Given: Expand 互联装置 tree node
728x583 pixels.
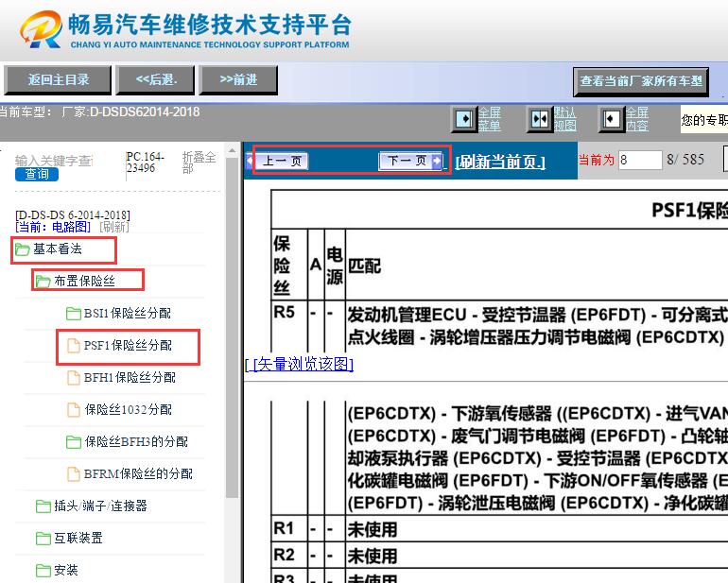Looking at the screenshot, I should (x=78, y=538).
